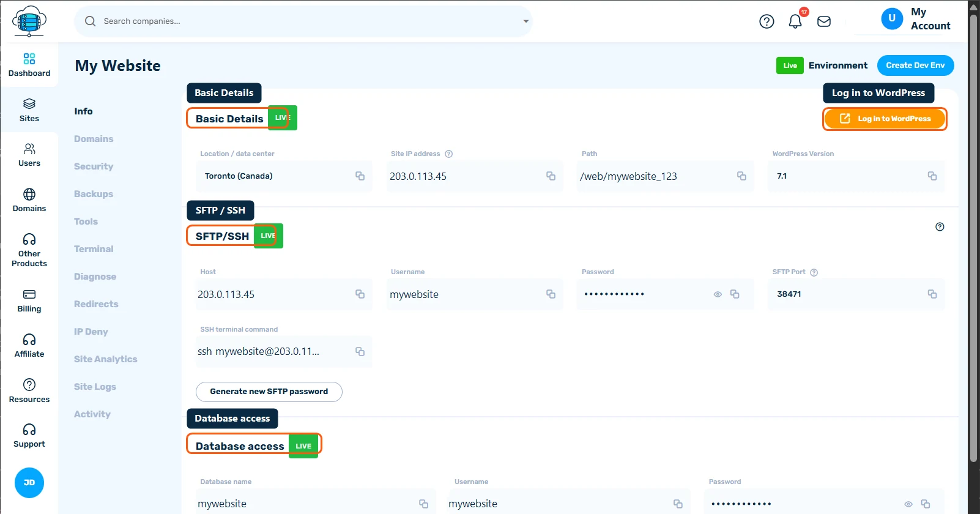Reveal the Database password with the eye icon
This screenshot has height=514, width=980.
(908, 504)
